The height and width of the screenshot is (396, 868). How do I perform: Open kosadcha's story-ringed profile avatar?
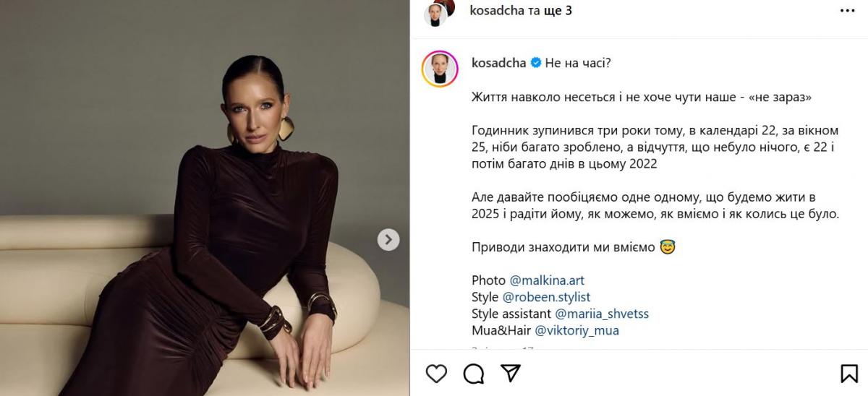440,70
